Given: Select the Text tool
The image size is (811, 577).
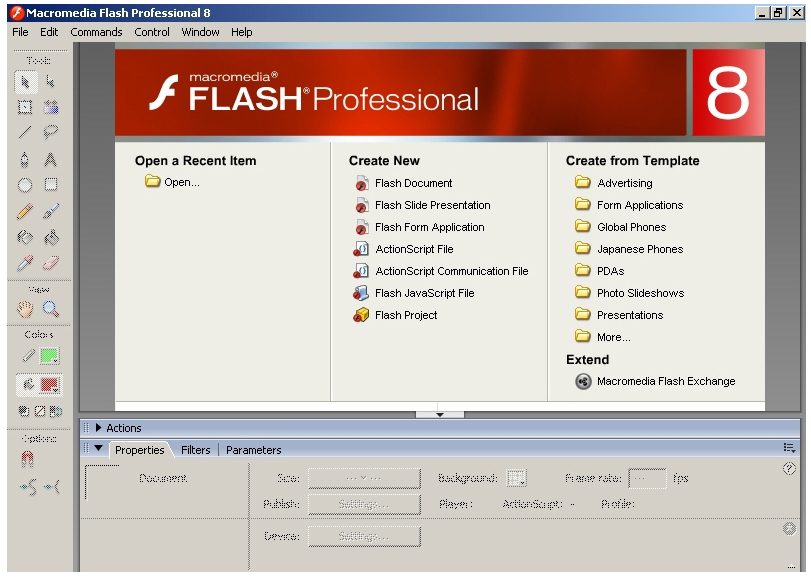Looking at the screenshot, I should pyautogui.click(x=51, y=159).
